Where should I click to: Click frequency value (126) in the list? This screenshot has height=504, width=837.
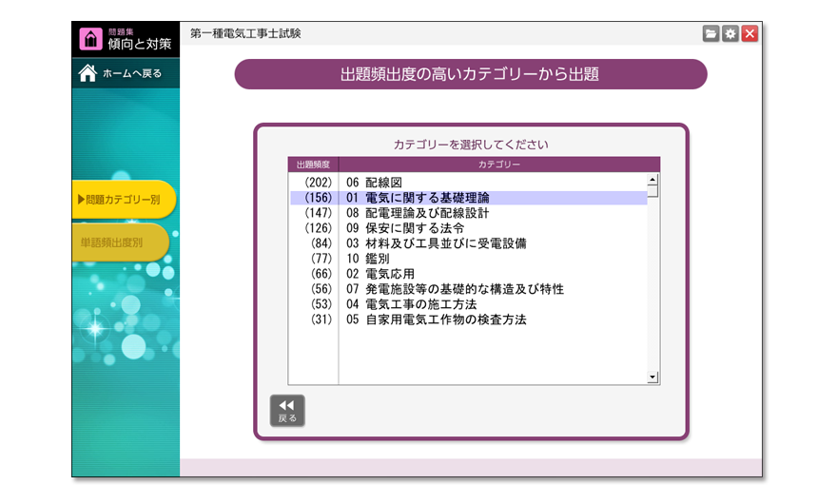[x=318, y=228]
